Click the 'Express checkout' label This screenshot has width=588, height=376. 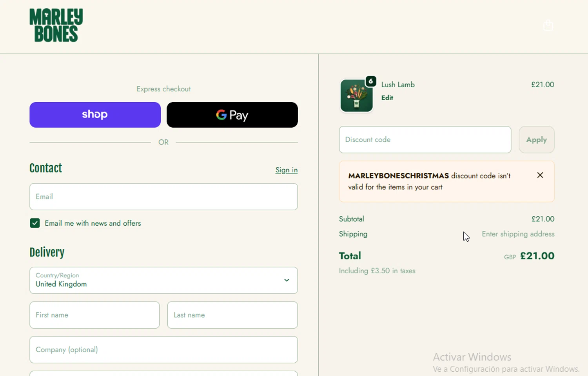click(163, 89)
